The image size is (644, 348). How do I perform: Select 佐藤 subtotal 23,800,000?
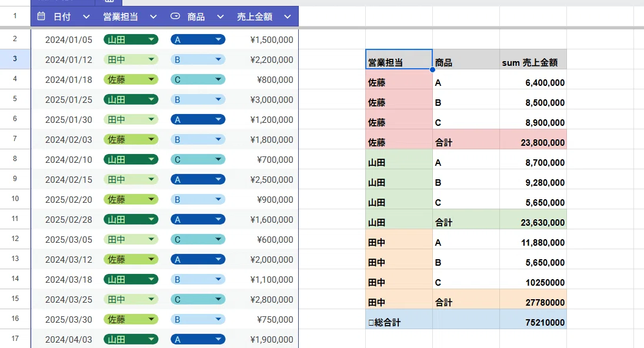[x=533, y=139]
